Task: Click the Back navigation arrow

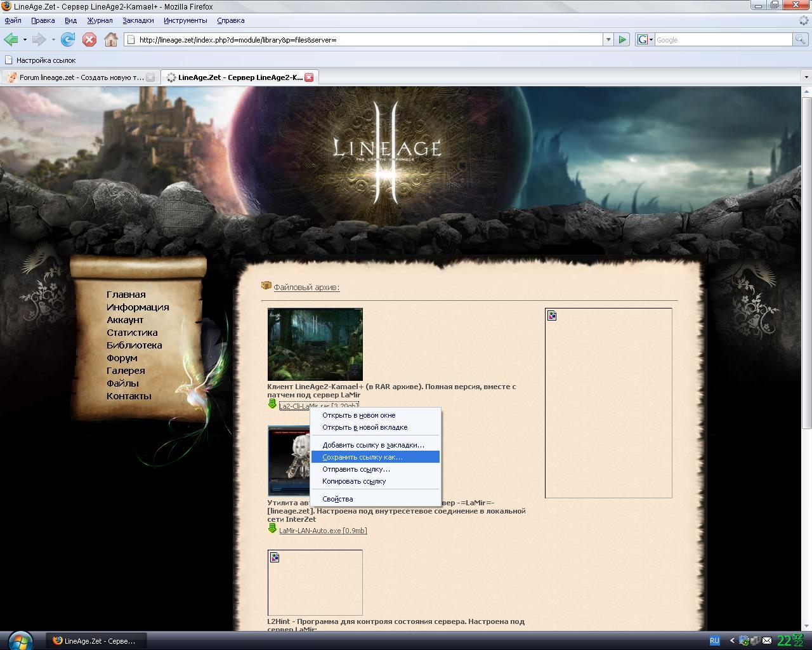Action: [x=11, y=39]
